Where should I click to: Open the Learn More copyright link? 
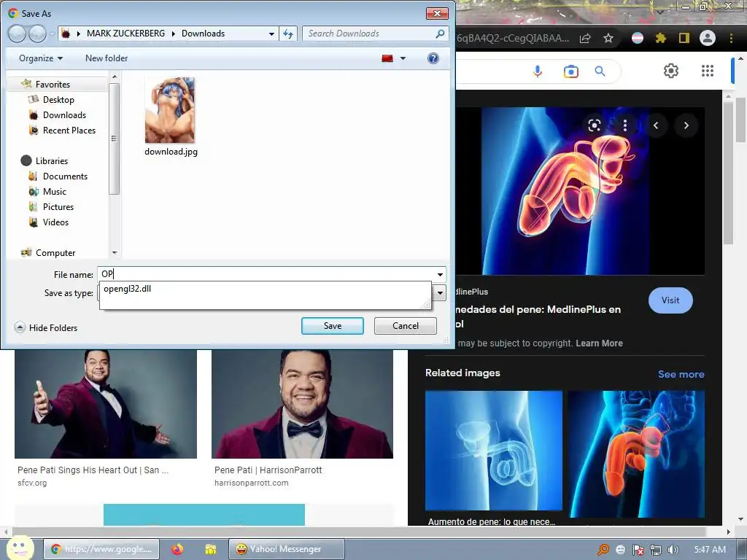[599, 343]
